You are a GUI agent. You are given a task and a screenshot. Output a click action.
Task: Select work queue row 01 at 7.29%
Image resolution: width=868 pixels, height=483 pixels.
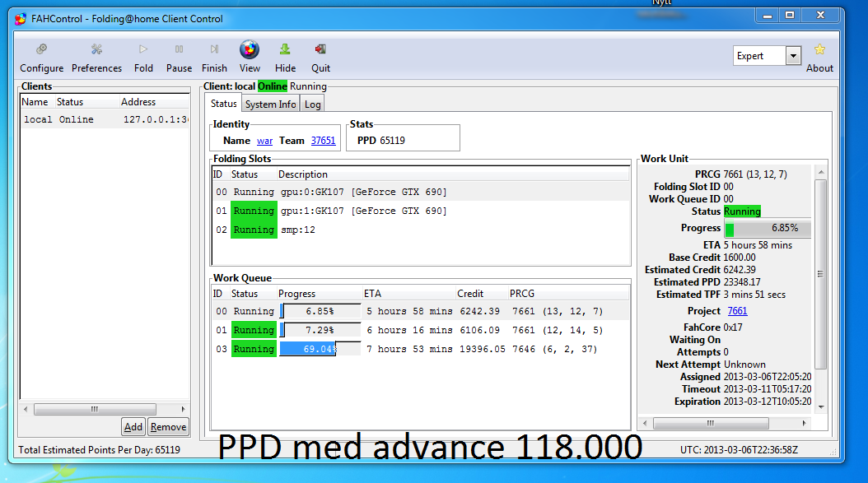421,330
